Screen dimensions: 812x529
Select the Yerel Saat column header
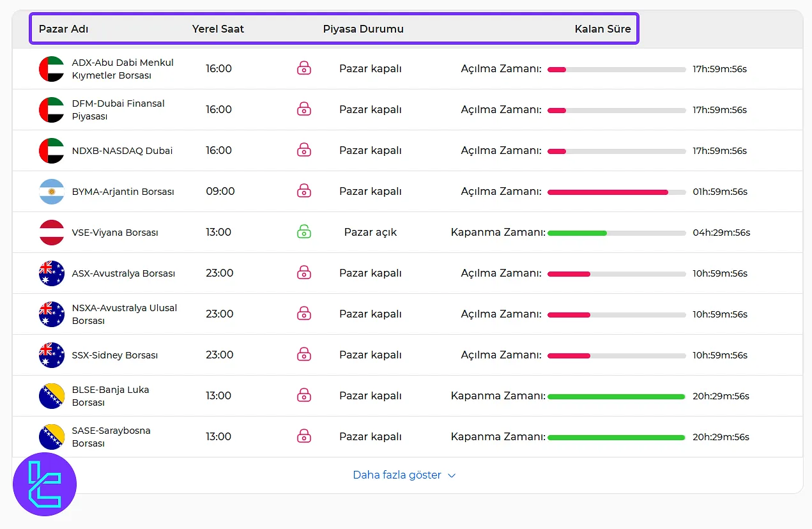click(218, 29)
